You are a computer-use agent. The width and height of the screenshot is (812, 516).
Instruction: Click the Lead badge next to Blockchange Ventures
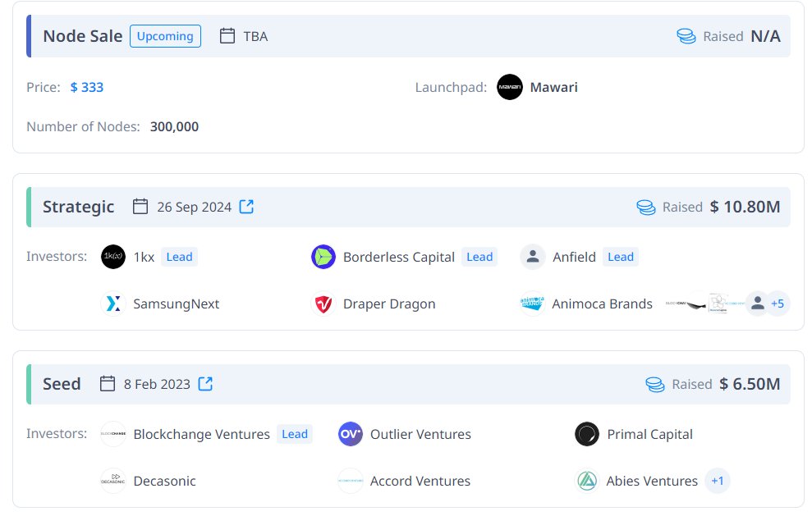(295, 434)
